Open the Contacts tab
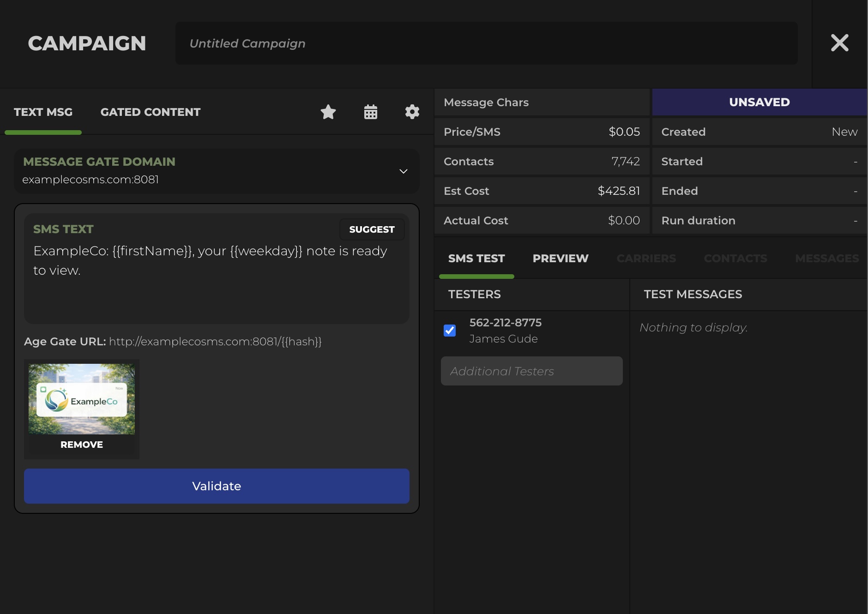 (x=735, y=259)
